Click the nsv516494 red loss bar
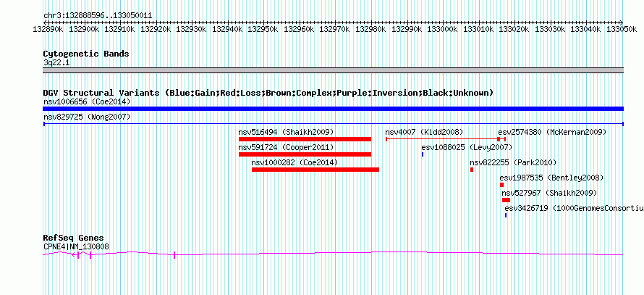Image resolution: width=644 pixels, height=295 pixels. click(305, 139)
